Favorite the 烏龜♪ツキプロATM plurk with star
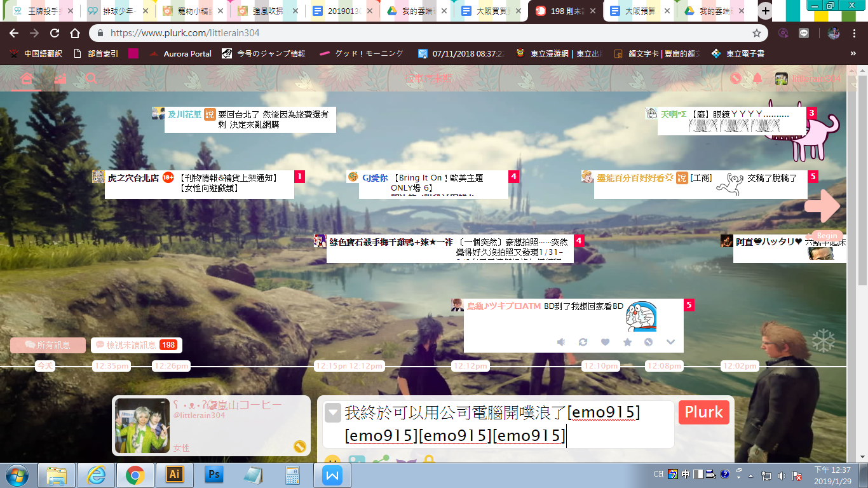Screen dimensions: 868x488 (627, 342)
